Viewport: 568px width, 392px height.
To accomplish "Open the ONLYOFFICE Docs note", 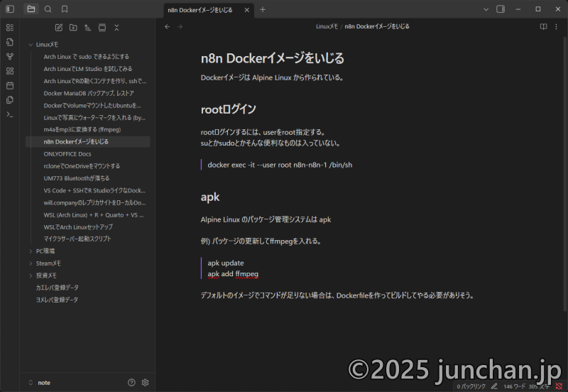I will (67, 153).
